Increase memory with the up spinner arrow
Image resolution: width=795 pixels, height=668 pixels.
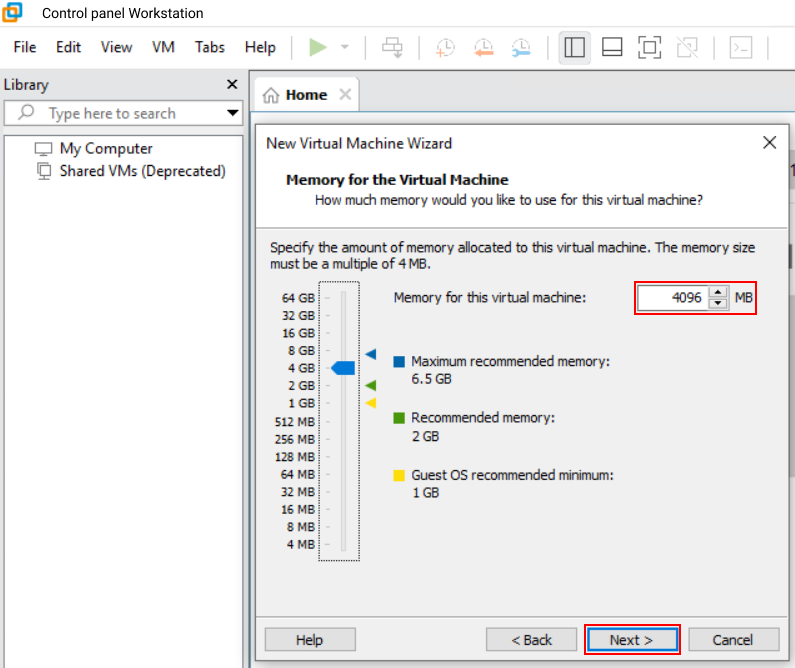pos(718,292)
